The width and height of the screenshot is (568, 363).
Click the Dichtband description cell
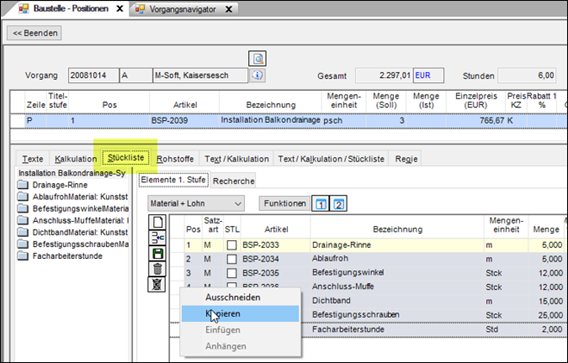(397, 301)
